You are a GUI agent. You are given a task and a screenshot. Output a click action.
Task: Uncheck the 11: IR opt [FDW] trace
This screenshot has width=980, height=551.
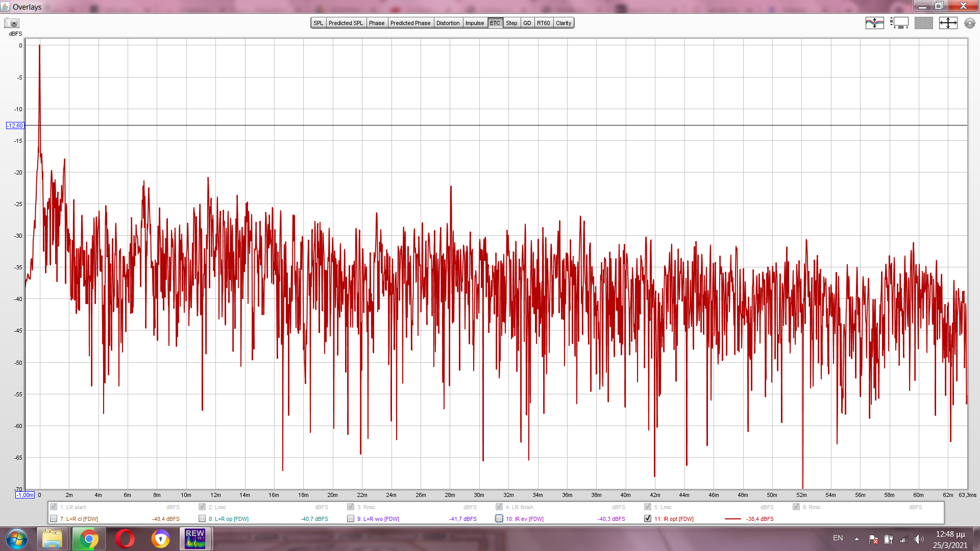[x=648, y=519]
